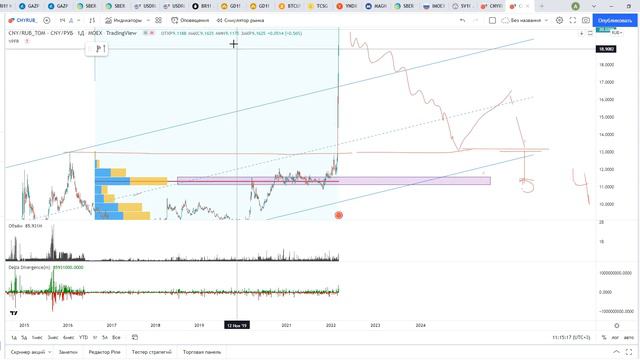Open Оповещения alerts
This screenshot has width=640, height=360.
tap(190, 20)
